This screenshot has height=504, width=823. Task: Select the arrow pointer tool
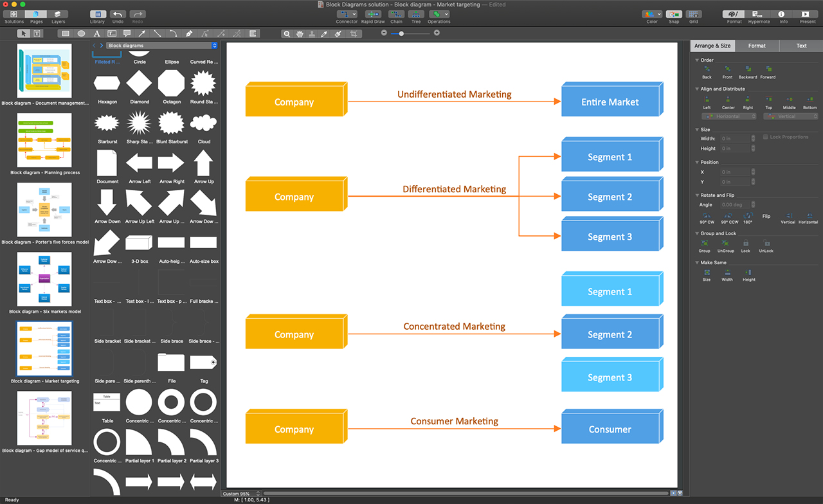tap(23, 33)
